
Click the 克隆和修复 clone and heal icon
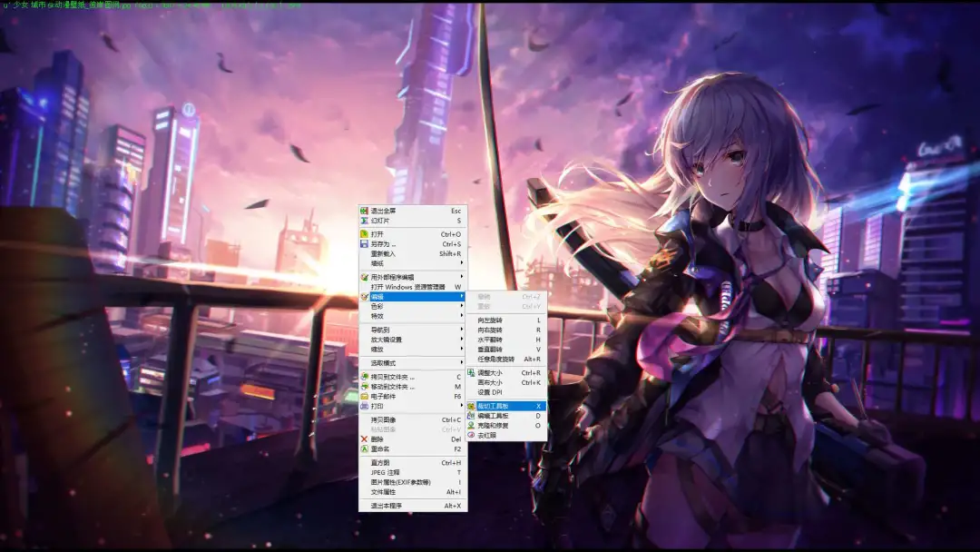[x=471, y=425]
